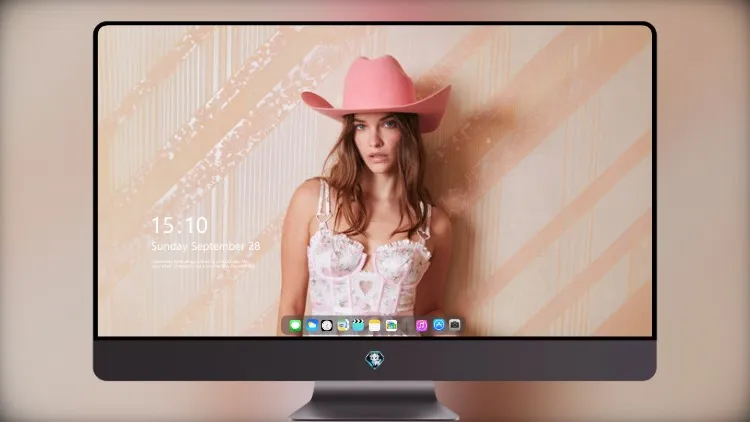Click the 15:10 clock widget
Viewport: 750px width, 422px height.
pyautogui.click(x=179, y=225)
